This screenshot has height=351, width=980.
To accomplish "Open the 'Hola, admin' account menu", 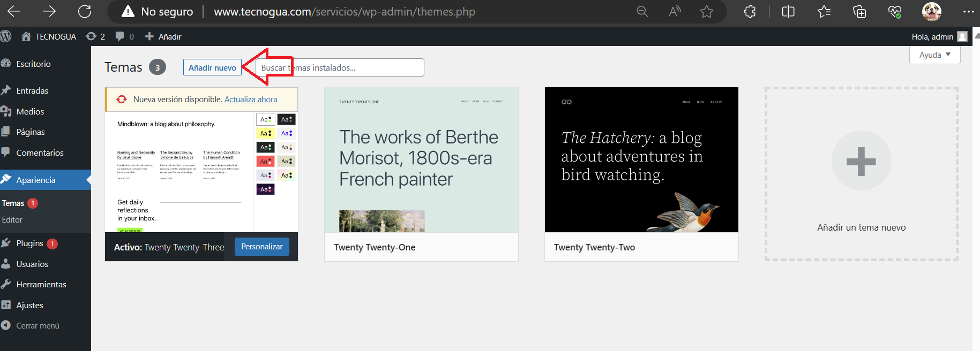I will pyautogui.click(x=939, y=36).
